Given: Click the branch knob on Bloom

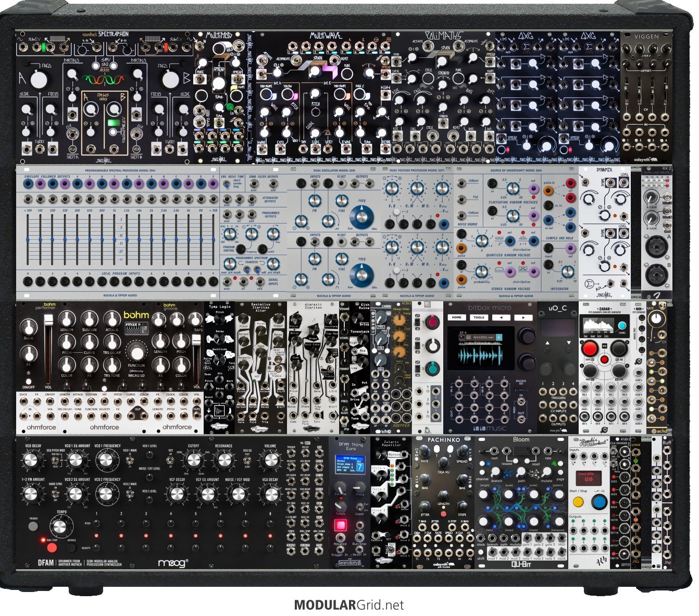Looking at the screenshot, I should point(495,471).
